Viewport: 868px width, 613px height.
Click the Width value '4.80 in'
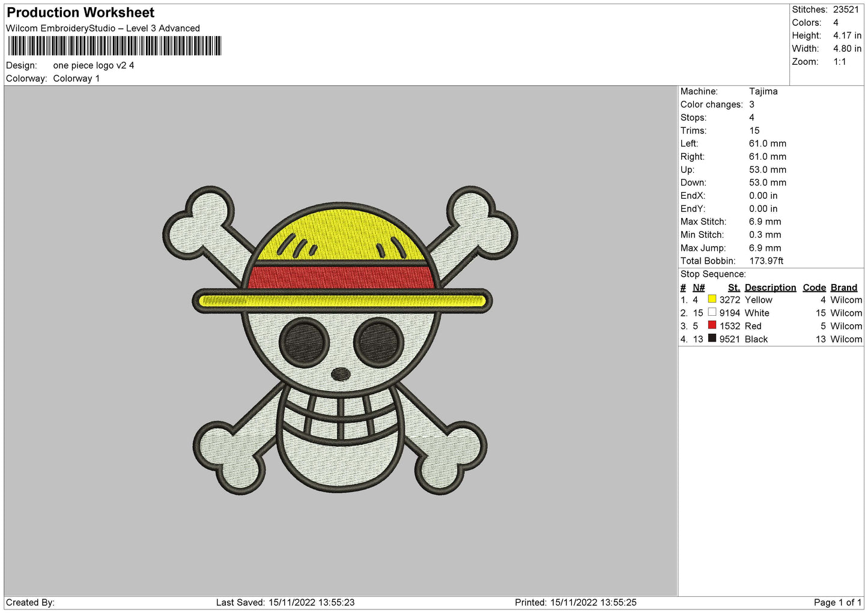(848, 49)
